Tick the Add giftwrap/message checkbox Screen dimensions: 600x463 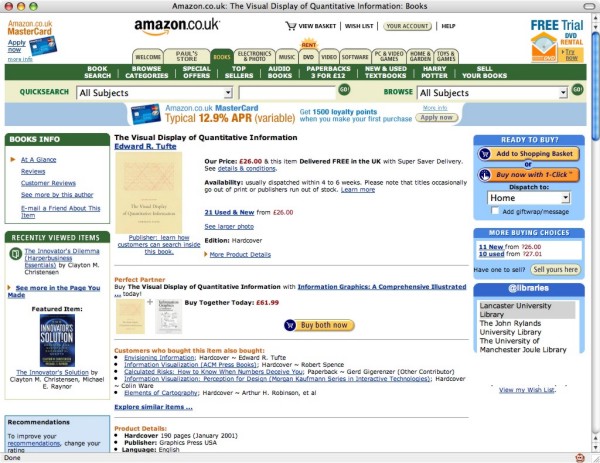495,211
